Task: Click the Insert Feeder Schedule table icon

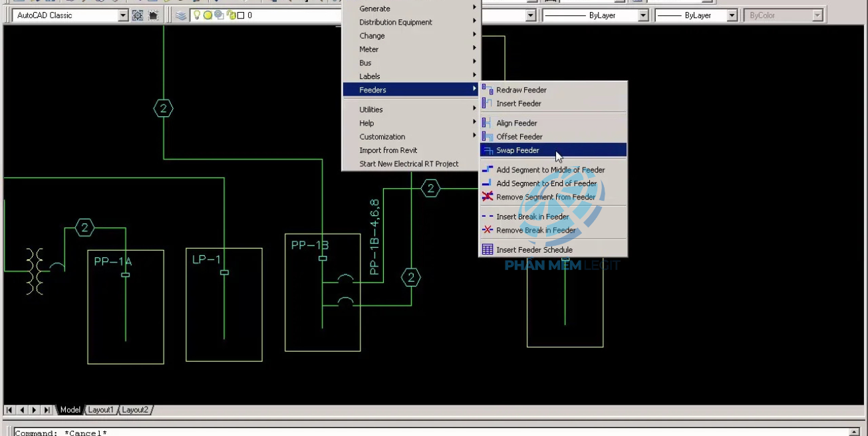Action: (x=488, y=250)
